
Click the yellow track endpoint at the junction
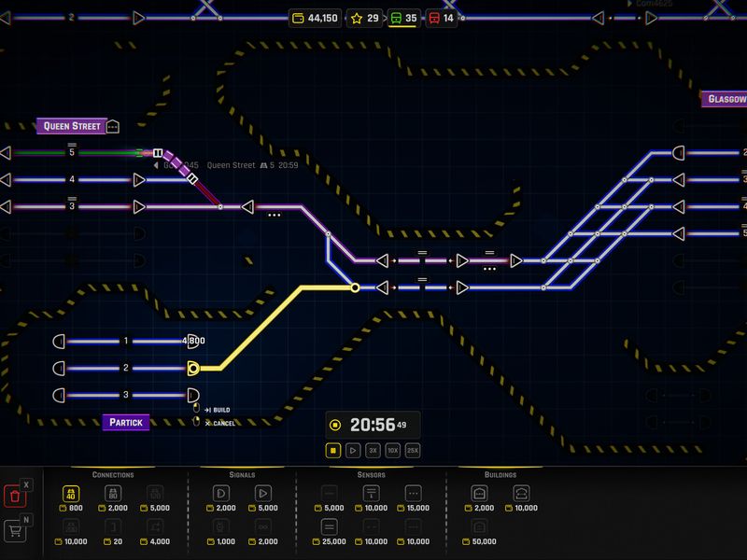pyautogui.click(x=355, y=287)
